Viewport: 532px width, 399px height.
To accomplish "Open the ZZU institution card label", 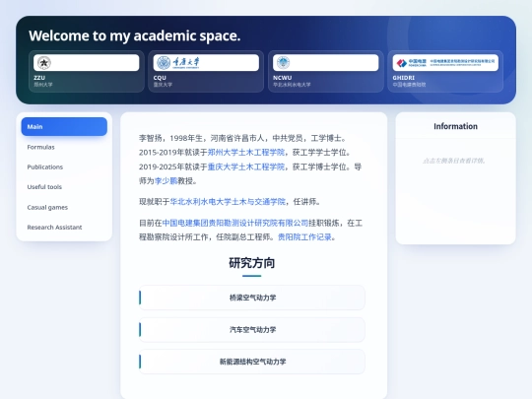I will (x=39, y=78).
